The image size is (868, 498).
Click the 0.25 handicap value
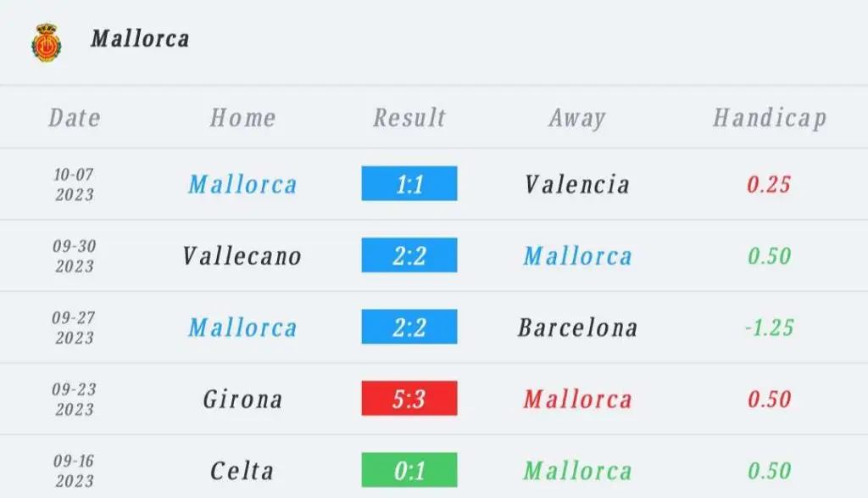pyautogui.click(x=769, y=184)
